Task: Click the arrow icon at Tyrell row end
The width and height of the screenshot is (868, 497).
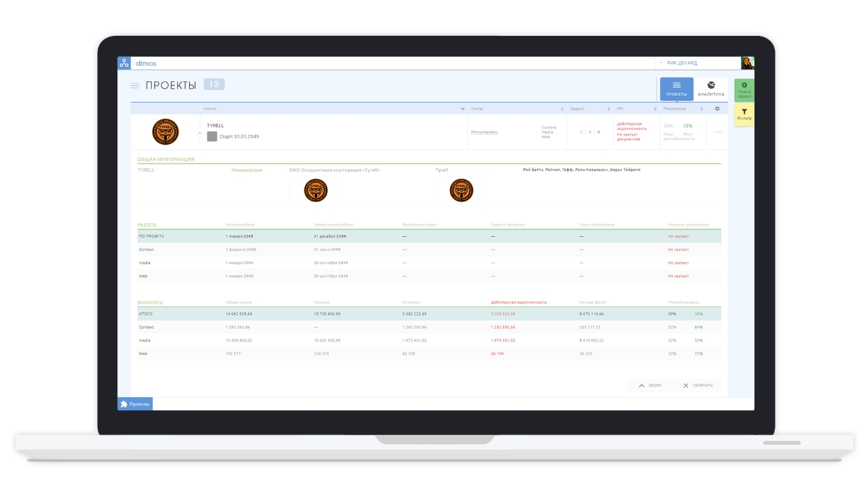Action: [717, 132]
